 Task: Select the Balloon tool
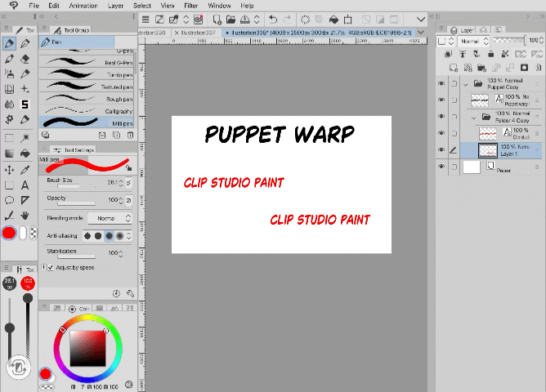point(10,200)
